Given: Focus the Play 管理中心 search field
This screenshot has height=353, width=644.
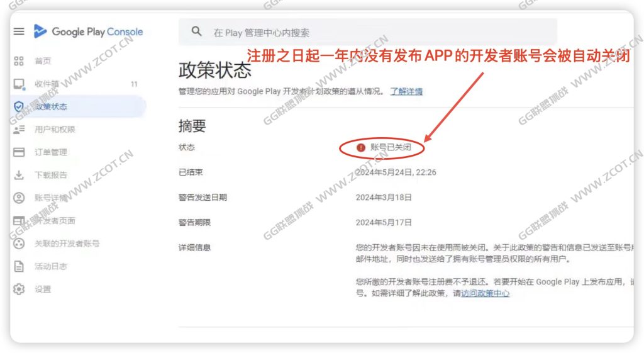Looking at the screenshot, I should 367,32.
